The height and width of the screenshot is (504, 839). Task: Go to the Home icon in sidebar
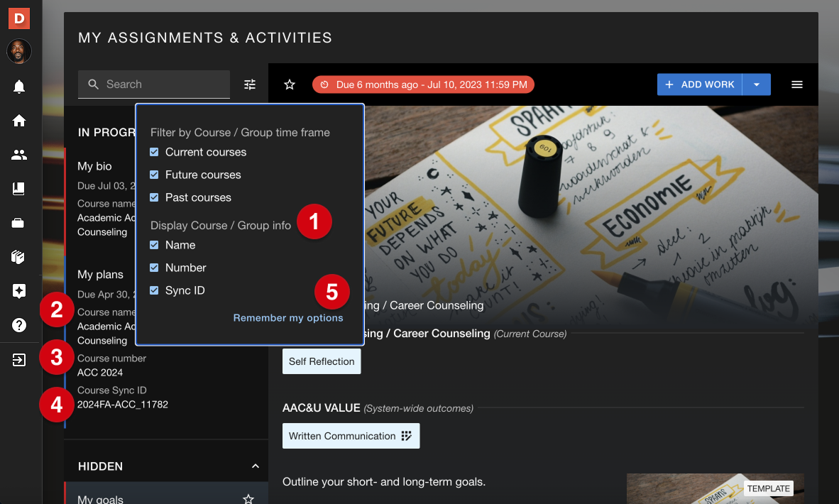click(18, 121)
